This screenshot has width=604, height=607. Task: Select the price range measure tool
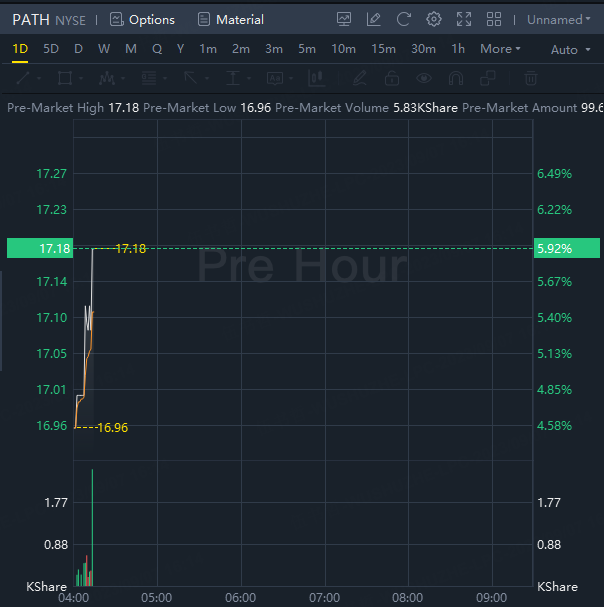233,78
